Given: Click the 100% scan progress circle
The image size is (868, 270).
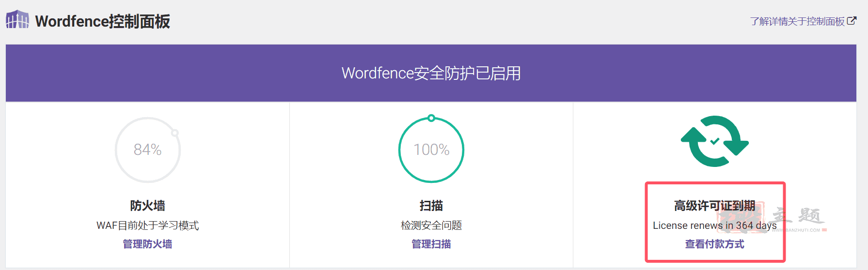Looking at the screenshot, I should pos(431,150).
